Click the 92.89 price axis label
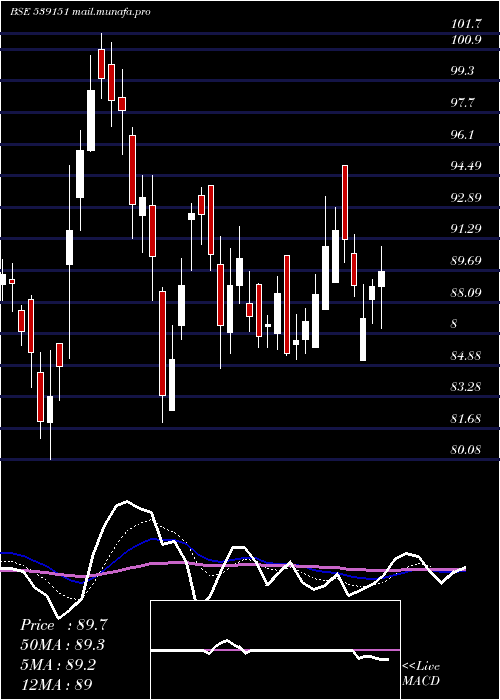The height and width of the screenshot is (700, 500). tap(467, 198)
